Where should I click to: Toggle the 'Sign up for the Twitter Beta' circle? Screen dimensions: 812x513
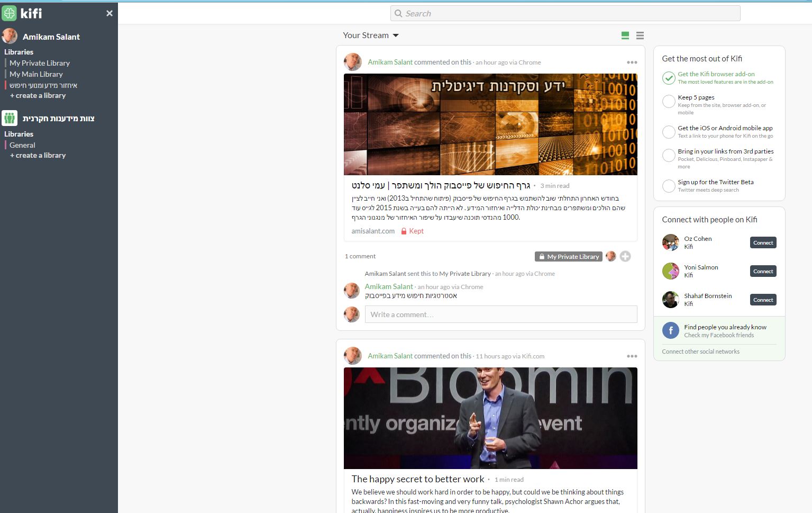pos(669,186)
